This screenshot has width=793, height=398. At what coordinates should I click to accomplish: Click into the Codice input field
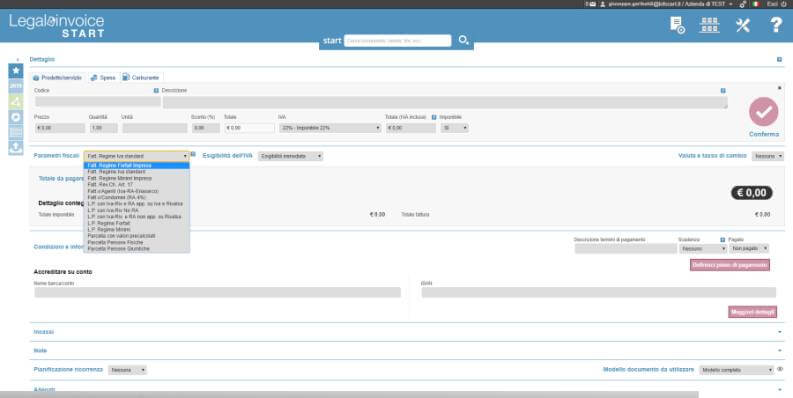97,102
